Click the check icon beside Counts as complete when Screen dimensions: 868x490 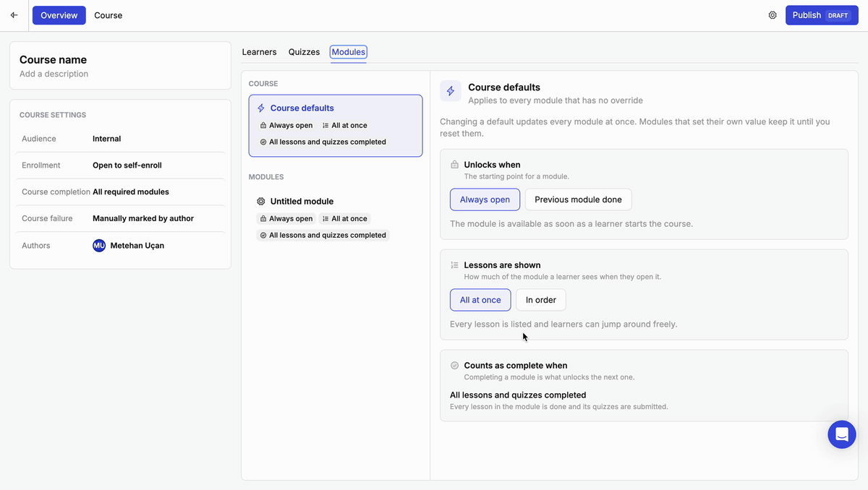coord(454,366)
